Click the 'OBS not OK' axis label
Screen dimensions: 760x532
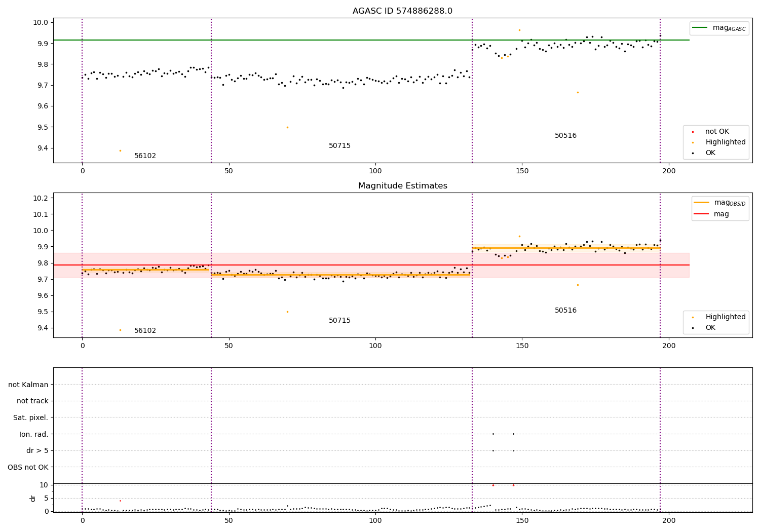click(x=28, y=467)
